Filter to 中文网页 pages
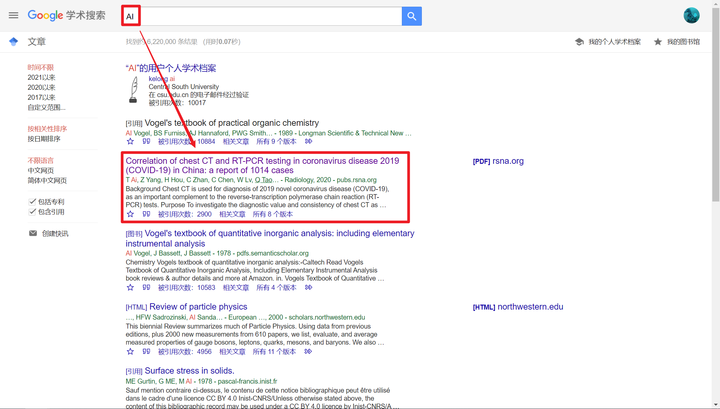 [x=40, y=170]
